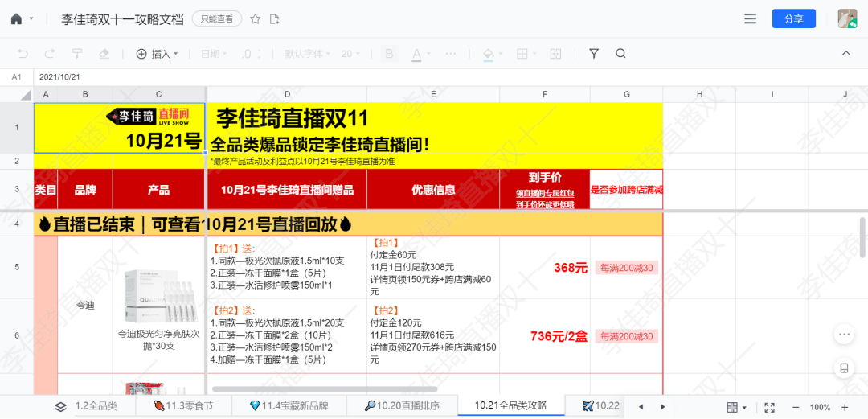The height and width of the screenshot is (419, 868).
Task: Open the 默认字体 font dropdown
Action: coord(307,54)
